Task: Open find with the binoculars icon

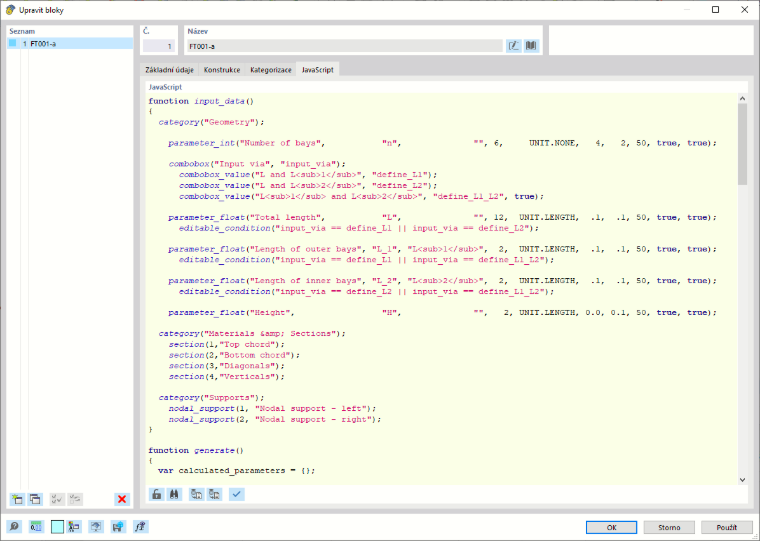Action: [x=174, y=494]
